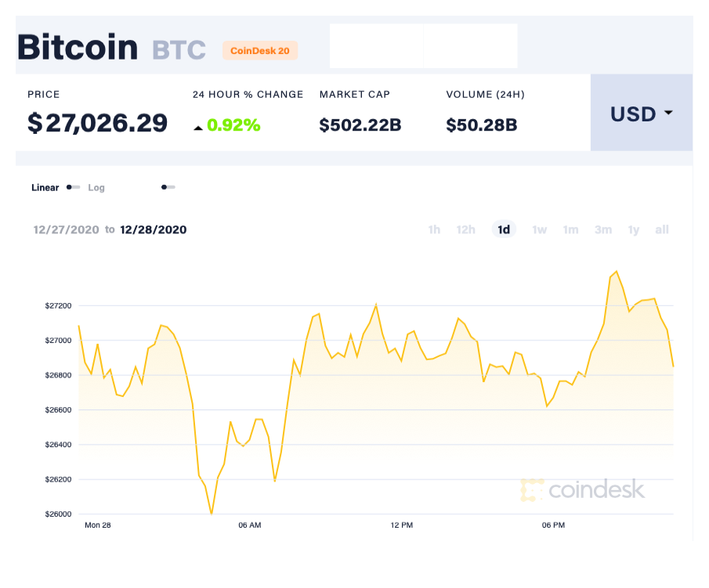
Task: Switch chart scale to Log
Action: pos(96,188)
